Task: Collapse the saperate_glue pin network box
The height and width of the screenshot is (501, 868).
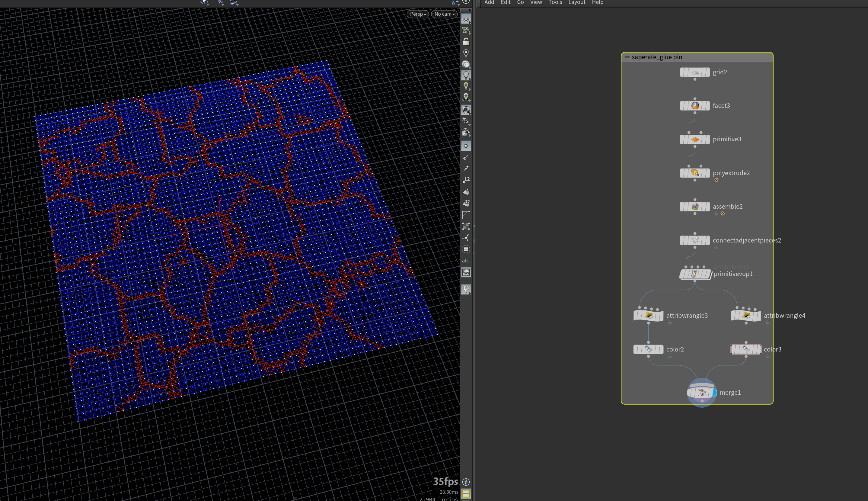Action: (x=627, y=57)
